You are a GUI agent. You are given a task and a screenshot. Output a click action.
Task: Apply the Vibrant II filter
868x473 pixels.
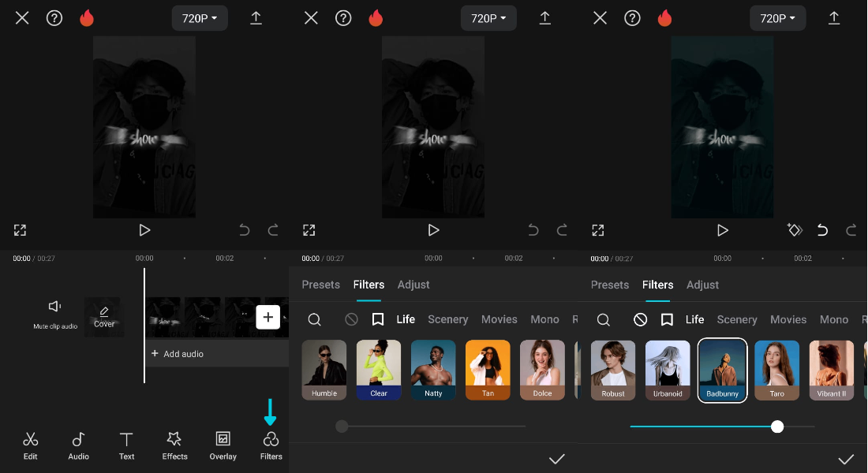point(832,370)
